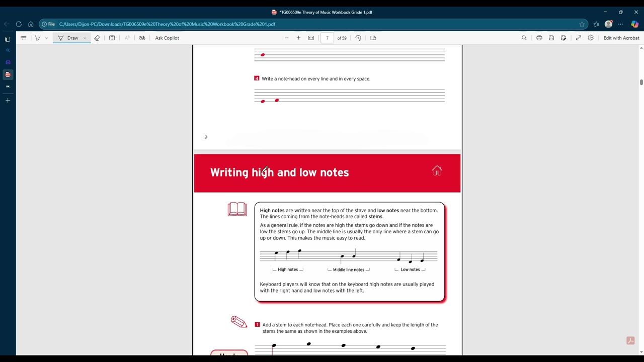
Task: Switch to the mail vertical tab
Action: (x=8, y=62)
